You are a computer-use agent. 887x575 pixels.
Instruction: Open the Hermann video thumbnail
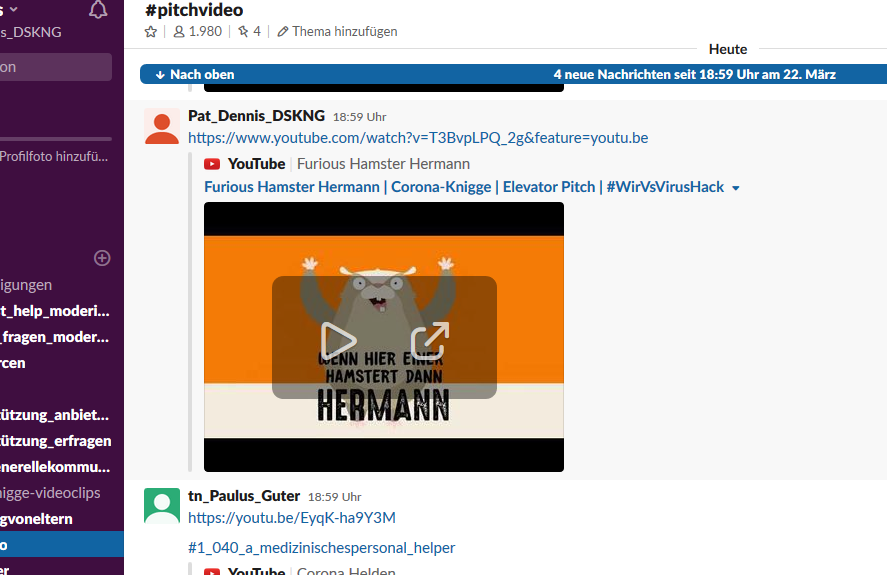coord(384,337)
